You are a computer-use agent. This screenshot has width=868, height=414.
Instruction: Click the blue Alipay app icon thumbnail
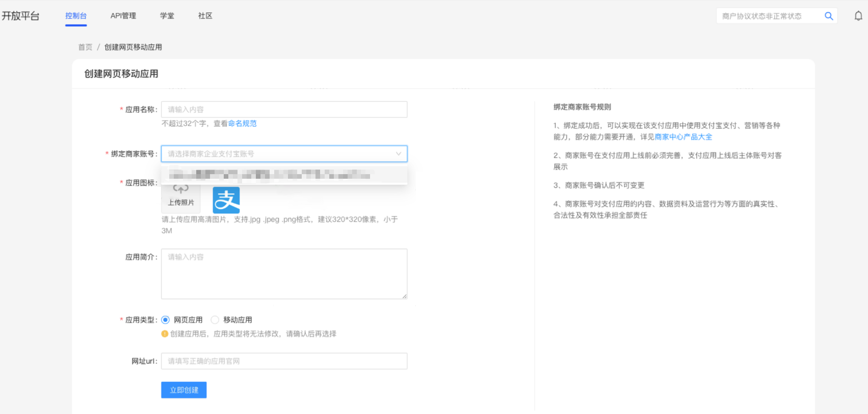point(226,200)
